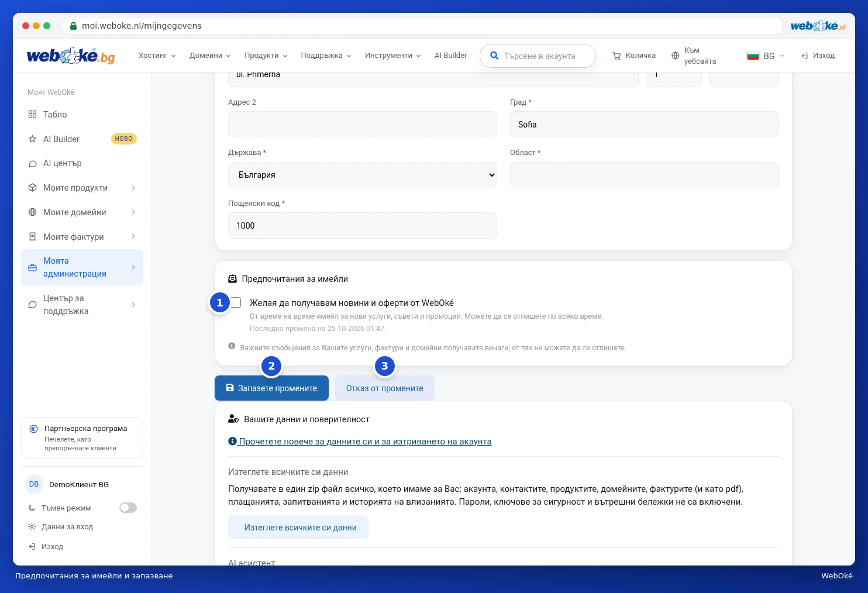This screenshot has width=868, height=593.
Task: Click the AI Builder star icon in sidebar
Action: (x=33, y=139)
